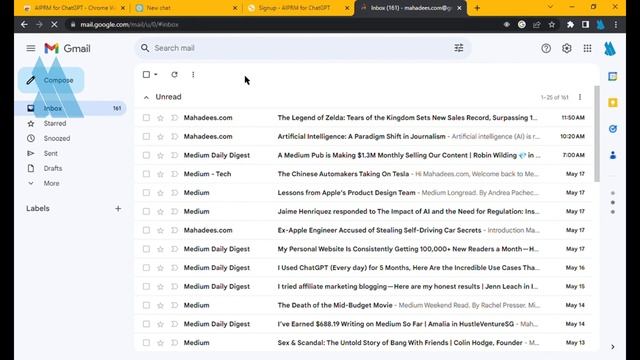Open Chrome extensions puzzle icon
Image resolution: width=640 pixels, height=360 pixels.
point(570,24)
